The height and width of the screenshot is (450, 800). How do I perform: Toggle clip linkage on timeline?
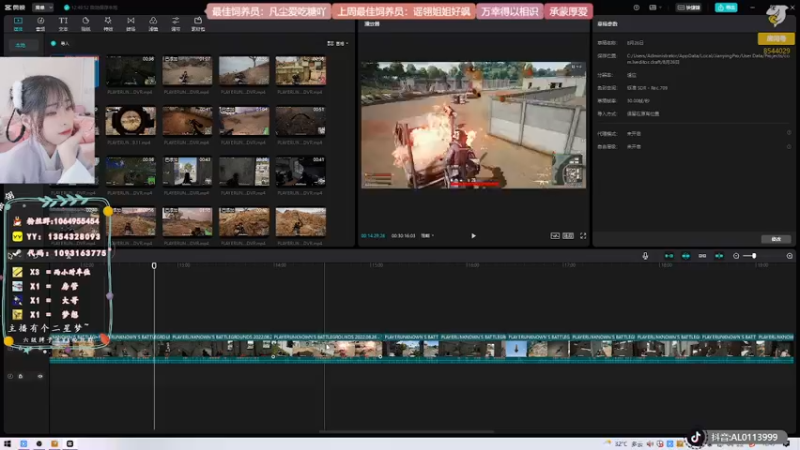click(702, 256)
